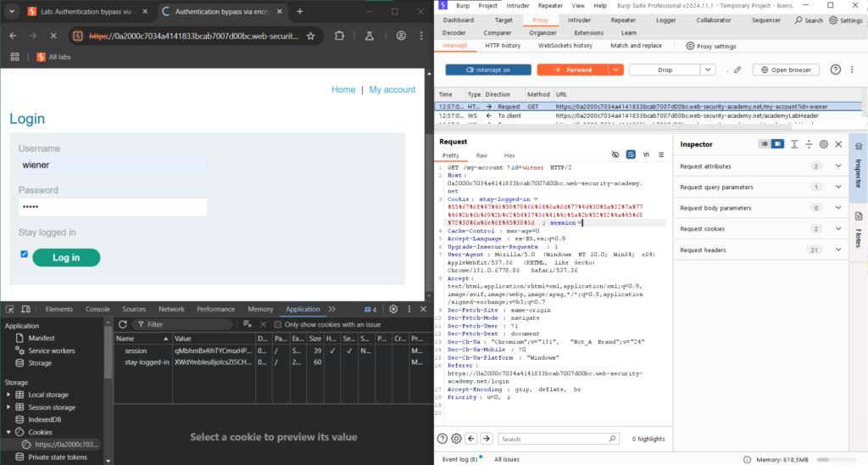Refresh the cookies table in DevTools
Screen dimensions: 868x465
(x=123, y=324)
